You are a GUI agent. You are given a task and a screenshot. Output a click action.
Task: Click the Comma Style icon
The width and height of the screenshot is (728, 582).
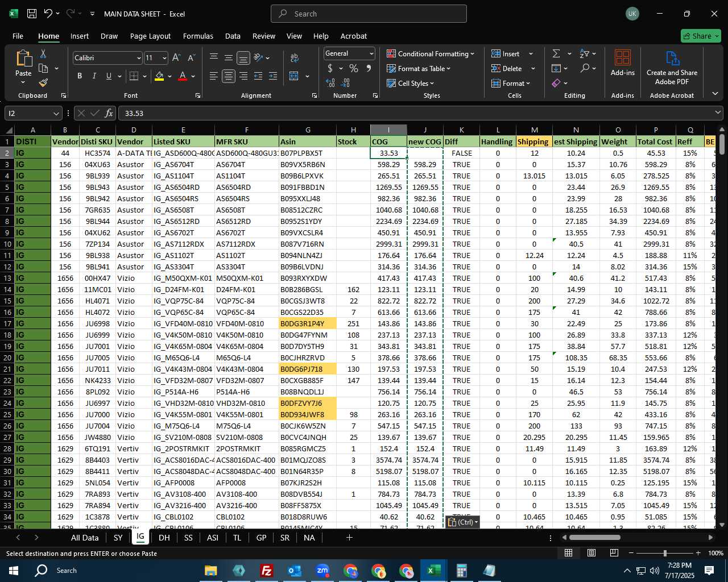coord(369,68)
